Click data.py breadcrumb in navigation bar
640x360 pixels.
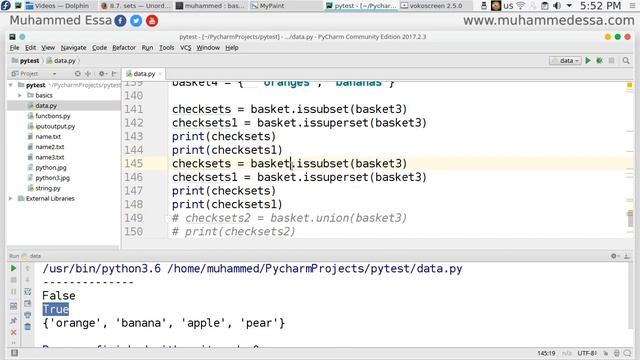tap(61, 61)
